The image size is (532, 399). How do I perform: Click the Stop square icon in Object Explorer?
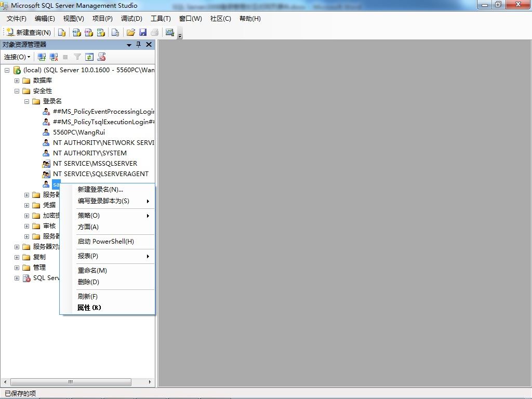pyautogui.click(x=65, y=57)
